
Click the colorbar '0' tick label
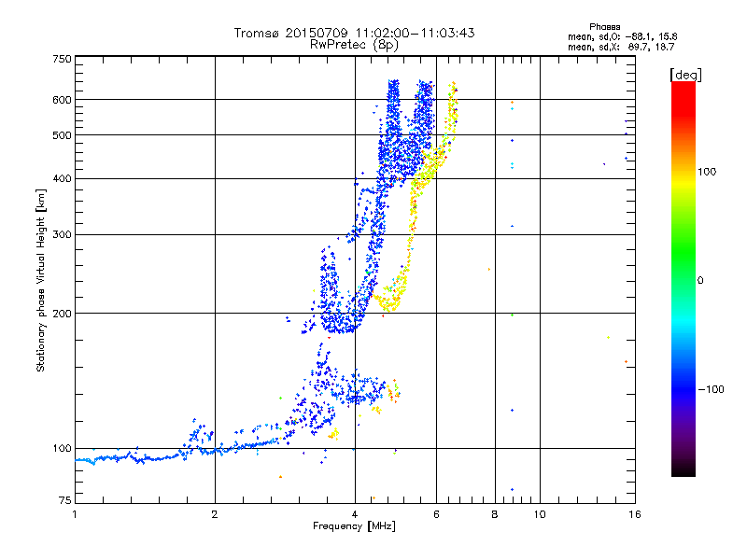click(700, 281)
